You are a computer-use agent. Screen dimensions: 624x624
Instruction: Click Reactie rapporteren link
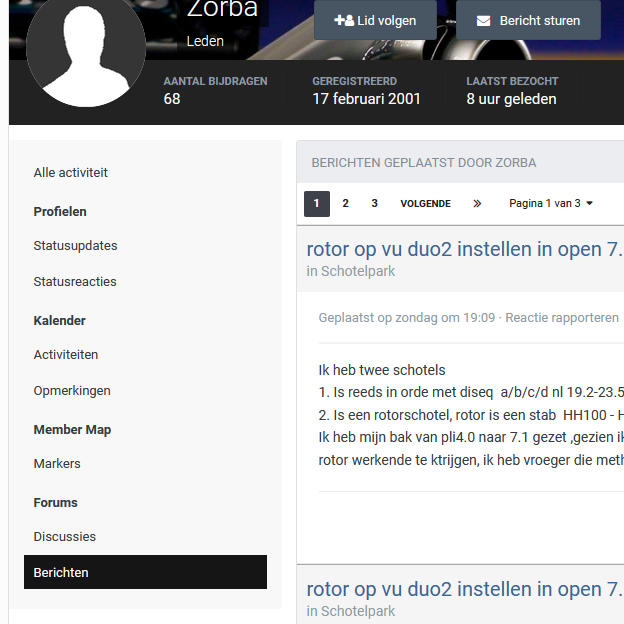click(x=562, y=318)
